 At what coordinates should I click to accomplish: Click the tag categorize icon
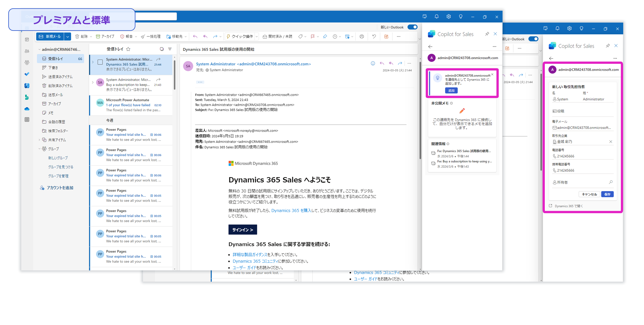pos(300,37)
